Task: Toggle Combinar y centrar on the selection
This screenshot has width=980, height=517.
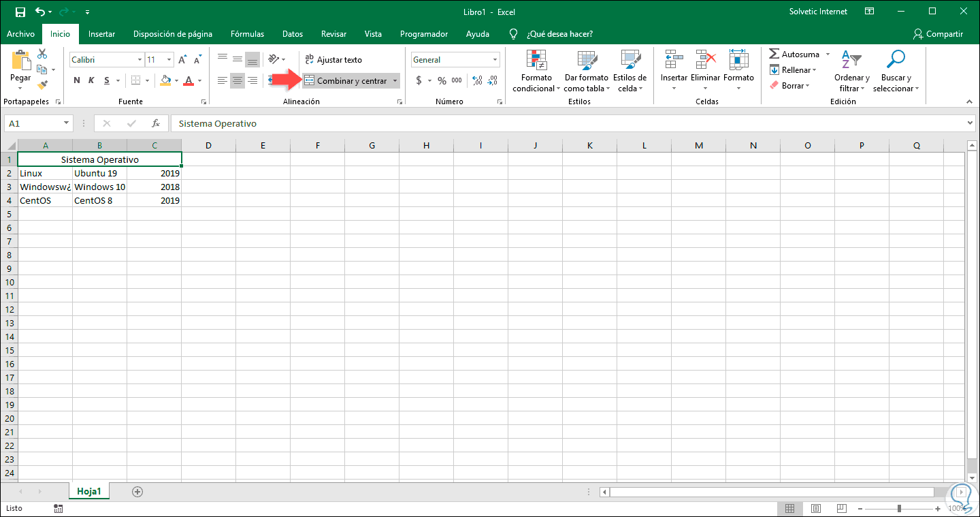Action: 346,80
